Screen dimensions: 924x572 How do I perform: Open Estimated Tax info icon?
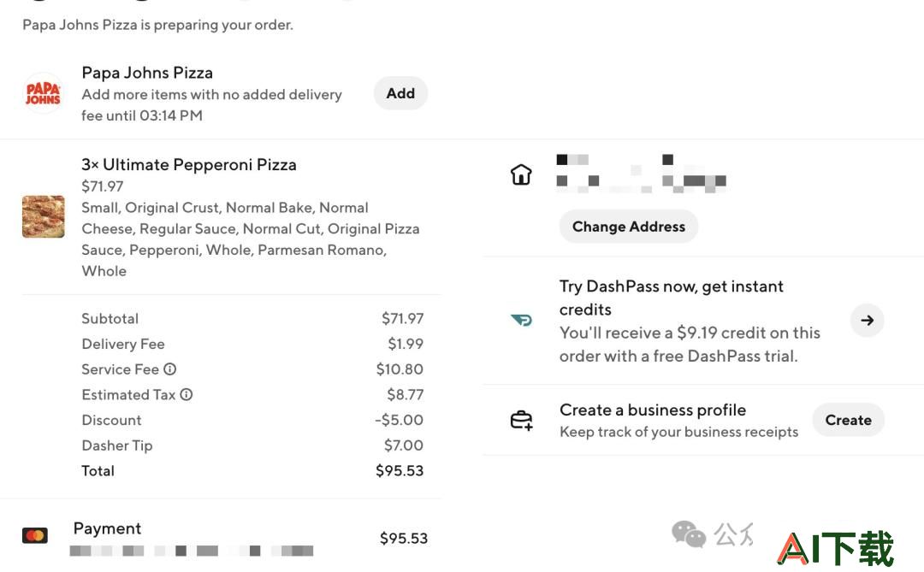point(187,394)
